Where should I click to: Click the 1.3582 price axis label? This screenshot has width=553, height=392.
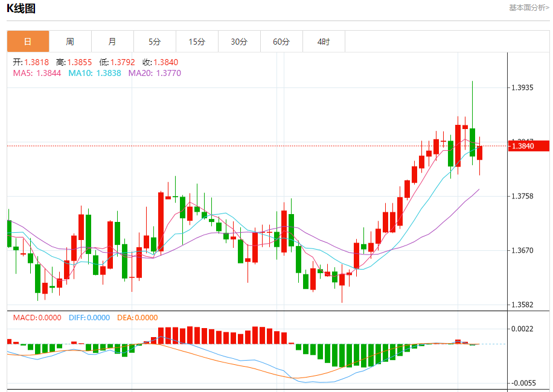click(x=522, y=305)
